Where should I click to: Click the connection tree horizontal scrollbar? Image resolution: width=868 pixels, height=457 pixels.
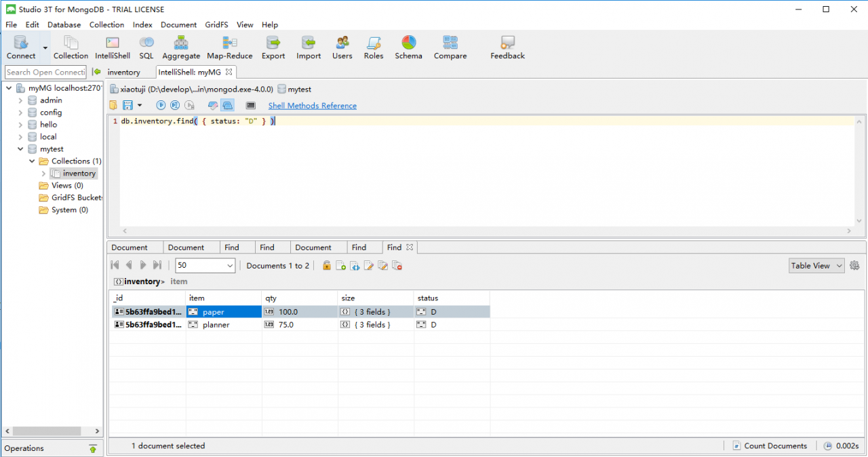46,431
